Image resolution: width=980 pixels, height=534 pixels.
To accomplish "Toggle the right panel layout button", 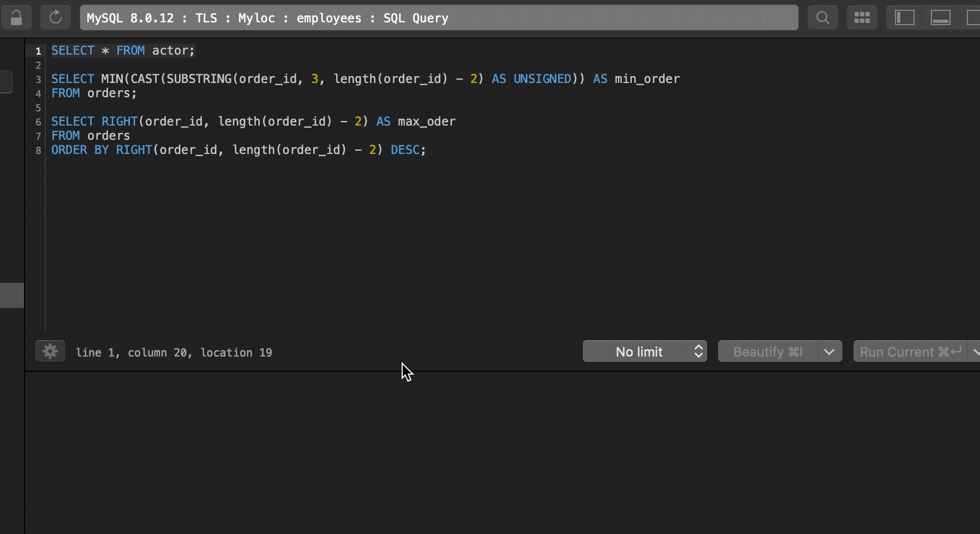I will point(973,18).
